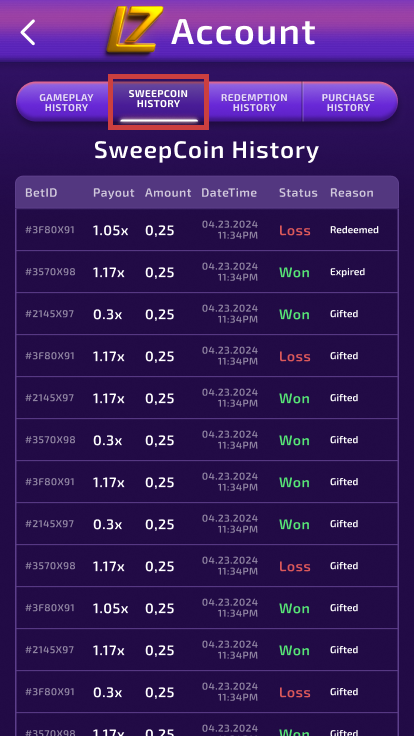The width and height of the screenshot is (414, 736).
Task: Click the Status column header
Action: 298,192
